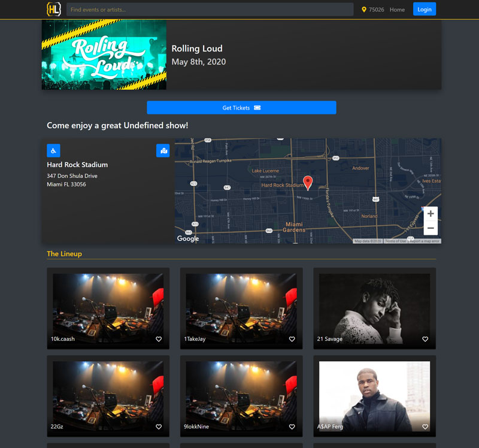Favorite 22Gz with the heart icon

coord(159,426)
